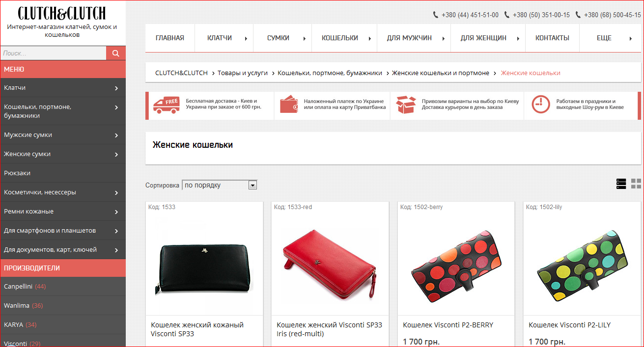Screen dimensions: 644x347
Task: Click the clock working hours icon
Action: pyautogui.click(x=541, y=105)
